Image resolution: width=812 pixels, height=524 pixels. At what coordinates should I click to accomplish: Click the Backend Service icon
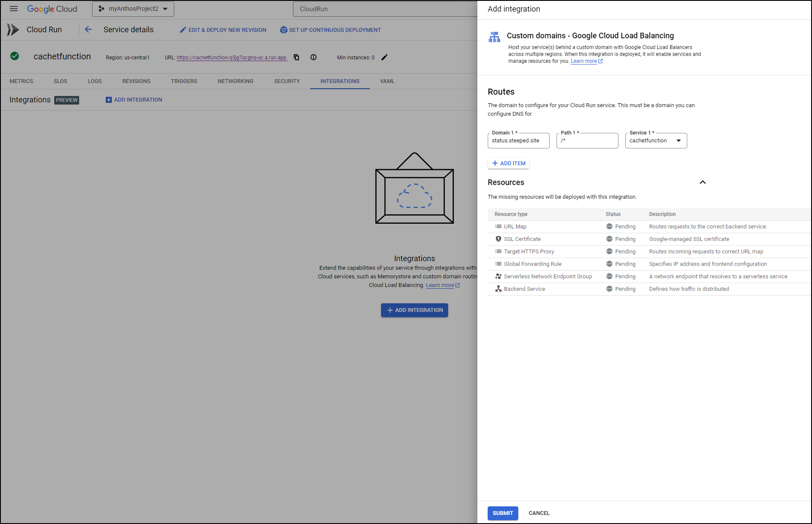click(x=498, y=289)
